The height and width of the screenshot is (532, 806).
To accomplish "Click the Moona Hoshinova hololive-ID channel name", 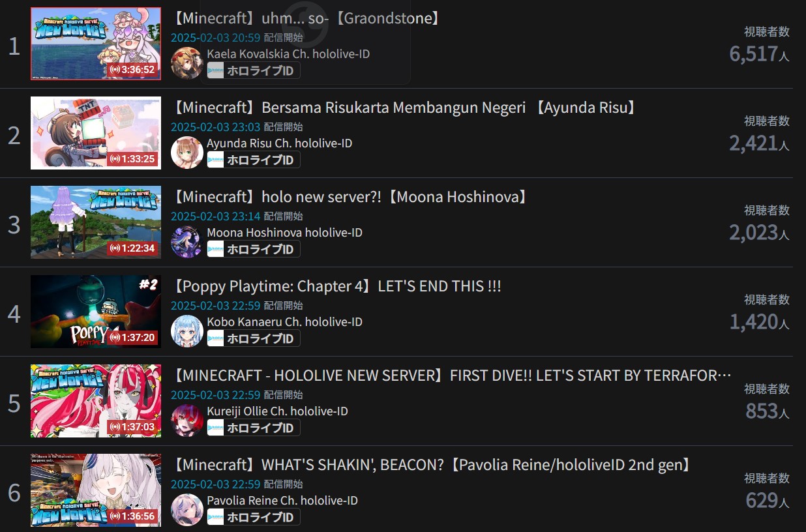I will point(284,233).
